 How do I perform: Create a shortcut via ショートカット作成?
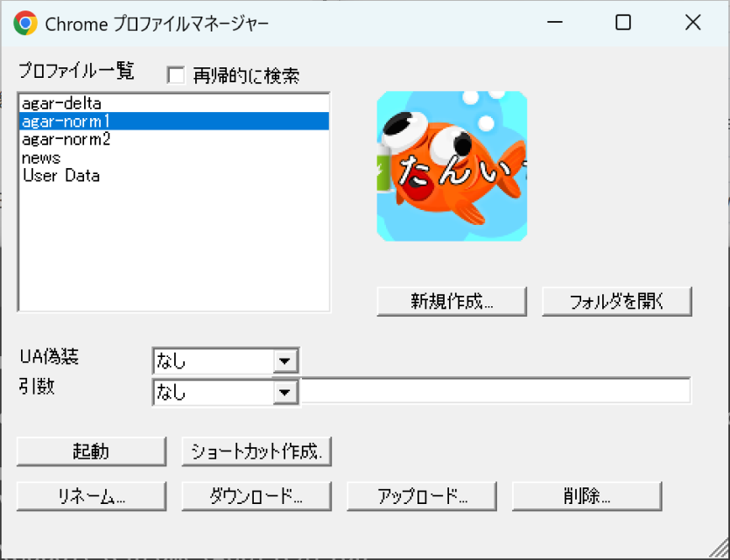click(256, 451)
